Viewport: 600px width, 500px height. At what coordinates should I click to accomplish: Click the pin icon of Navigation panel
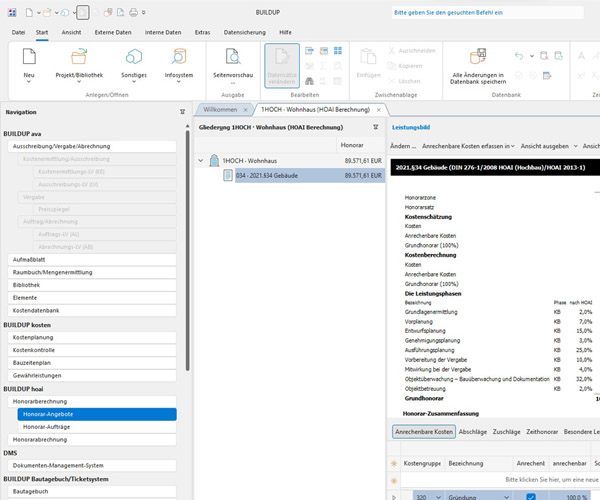(x=183, y=112)
